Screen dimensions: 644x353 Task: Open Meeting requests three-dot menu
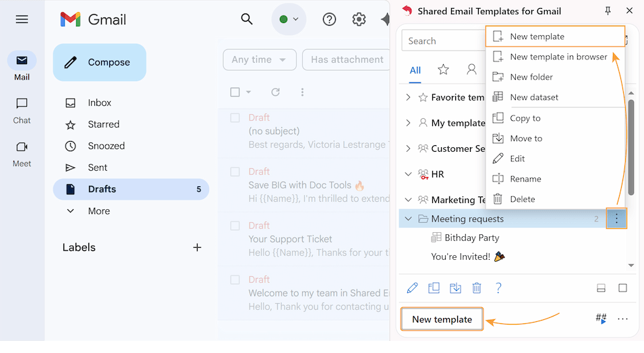(x=616, y=219)
